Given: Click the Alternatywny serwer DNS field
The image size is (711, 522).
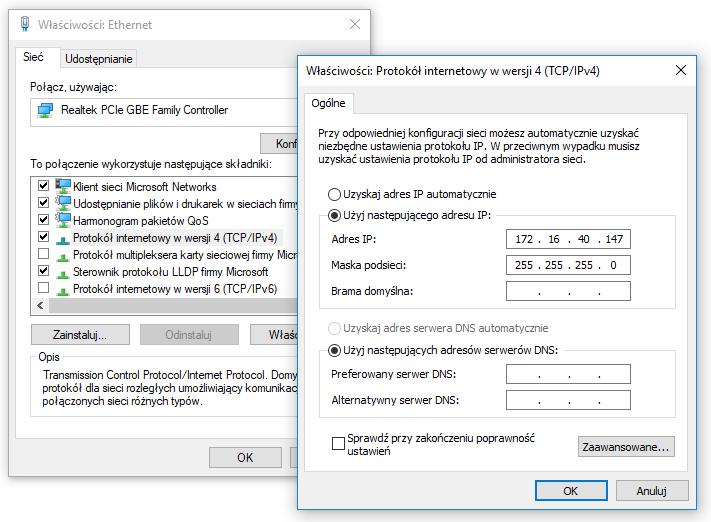Looking at the screenshot, I should pos(568,400).
